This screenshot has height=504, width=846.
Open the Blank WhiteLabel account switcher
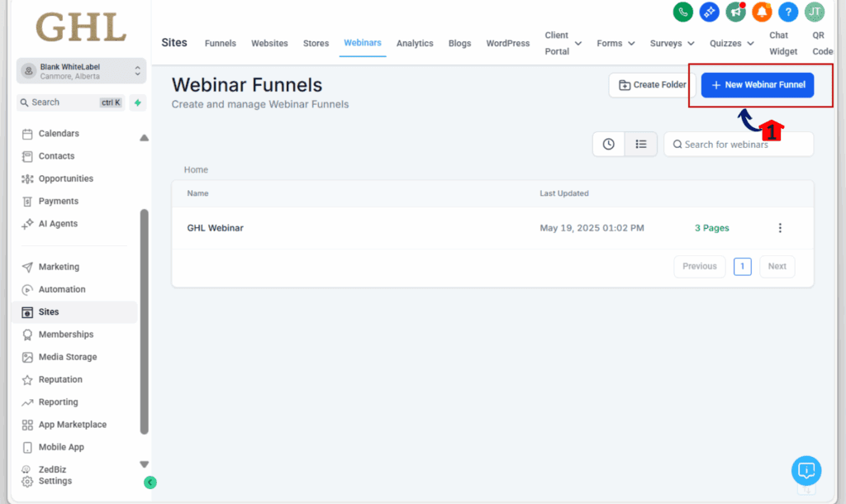tap(82, 71)
